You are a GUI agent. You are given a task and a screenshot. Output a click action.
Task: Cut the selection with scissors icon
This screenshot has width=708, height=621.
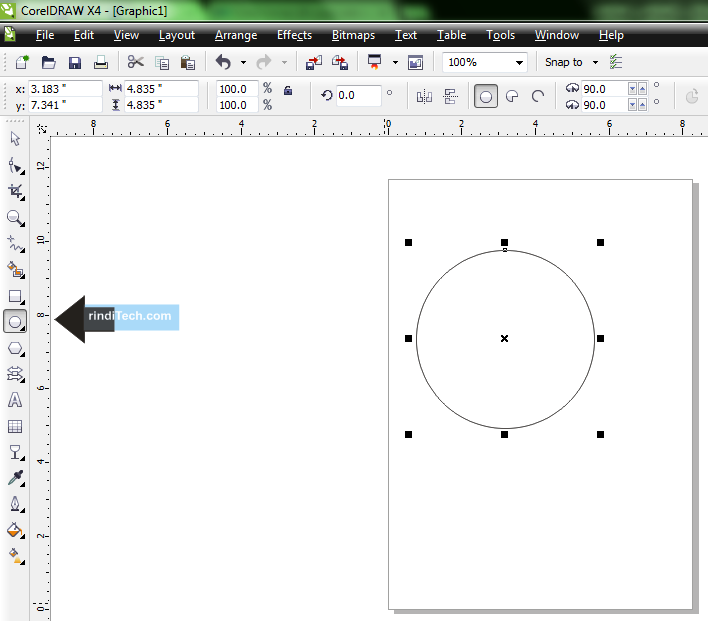pos(135,62)
